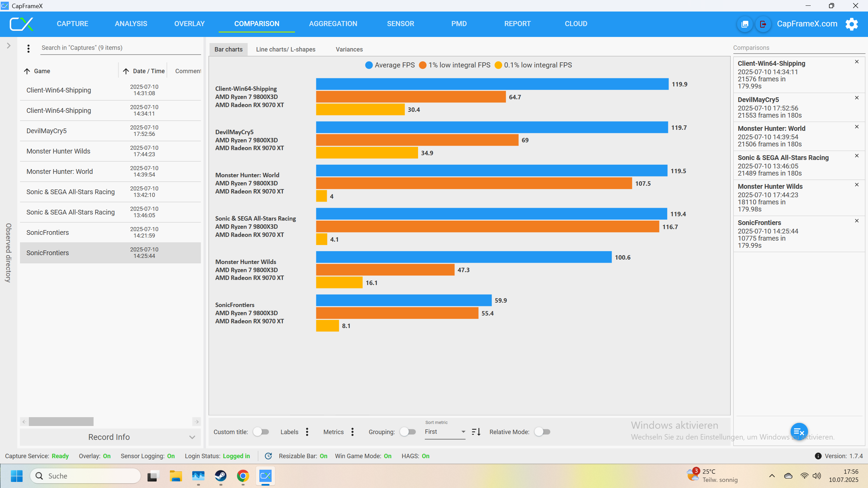Open the settings gear icon

tap(851, 24)
